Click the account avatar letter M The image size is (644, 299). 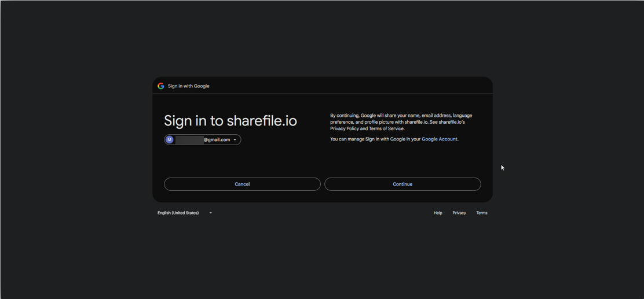point(169,140)
